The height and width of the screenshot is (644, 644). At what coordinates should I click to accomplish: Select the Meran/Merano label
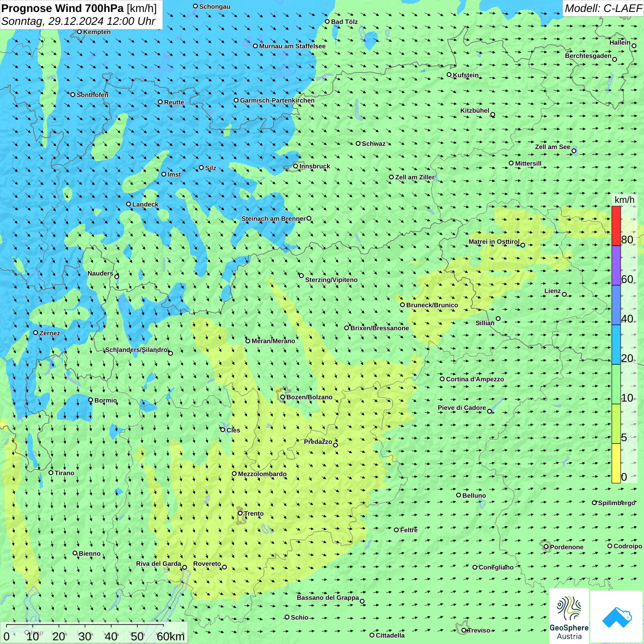tap(273, 341)
